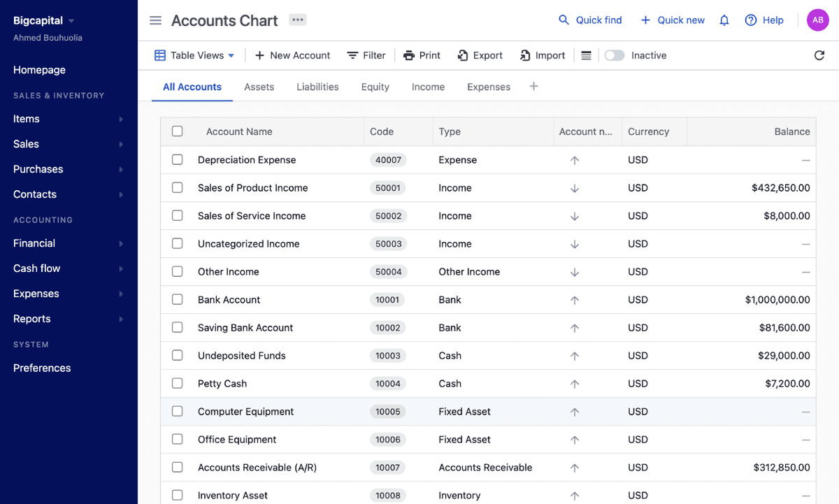Open Quick find search
This screenshot has height=504, width=839.
pos(589,20)
